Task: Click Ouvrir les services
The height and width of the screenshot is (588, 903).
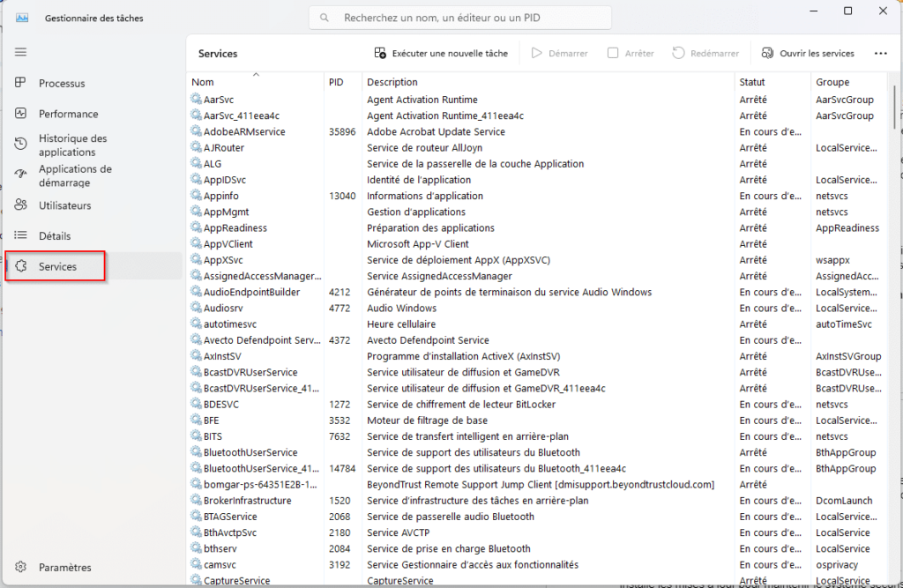Action: 810,53
